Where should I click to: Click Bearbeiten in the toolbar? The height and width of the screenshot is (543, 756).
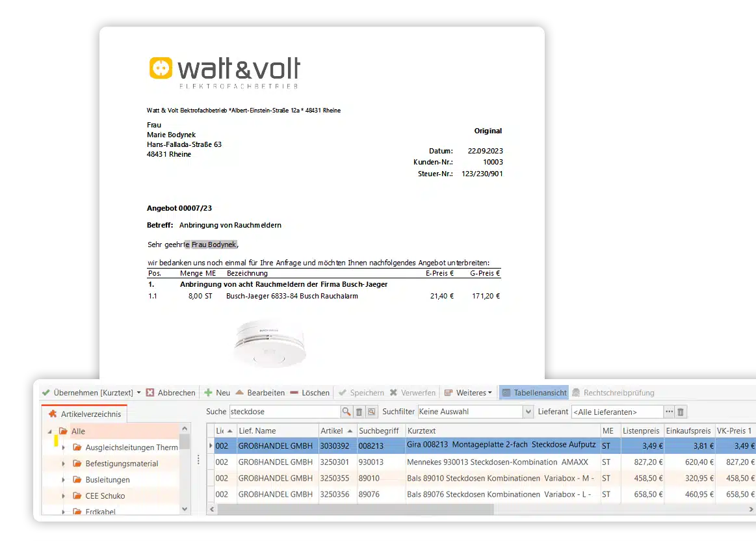pyautogui.click(x=260, y=393)
